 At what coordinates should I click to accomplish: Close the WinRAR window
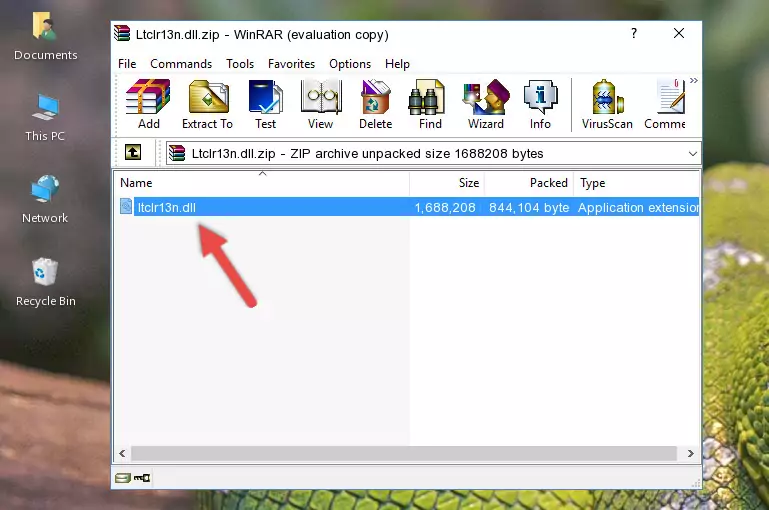pos(679,33)
